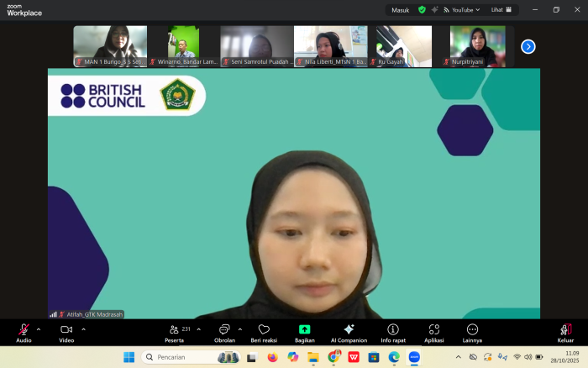The image size is (588, 368).
Task: Switch to Google Chrome on the taskbar
Action: [x=333, y=357]
